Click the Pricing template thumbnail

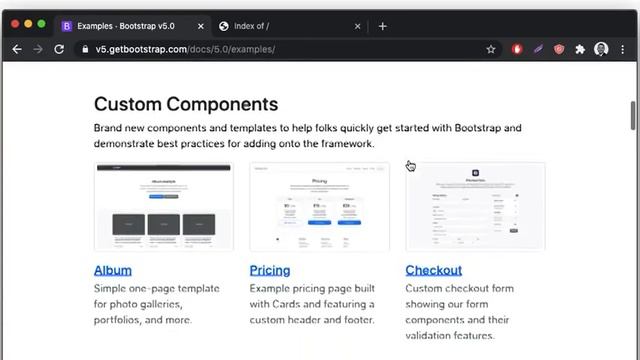click(x=320, y=207)
